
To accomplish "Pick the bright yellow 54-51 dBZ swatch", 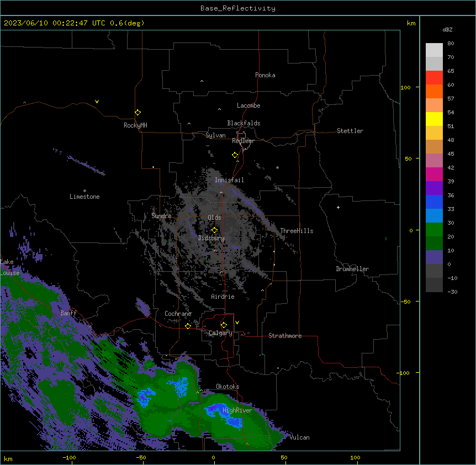I will [434, 119].
